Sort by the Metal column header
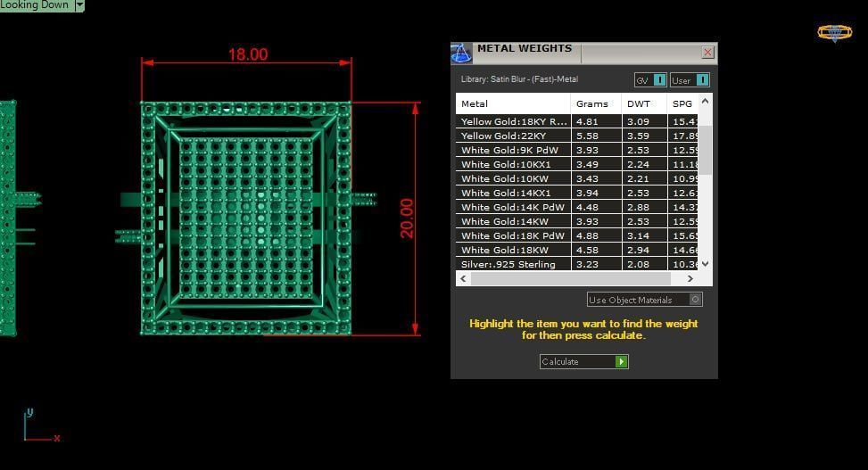Viewport: 868px width, 470px height. 513,103
